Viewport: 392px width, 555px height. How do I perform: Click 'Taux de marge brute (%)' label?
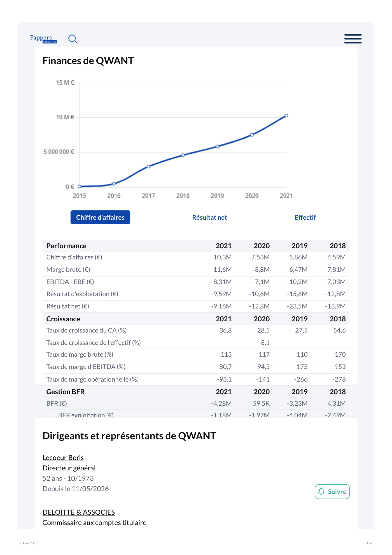click(80, 355)
